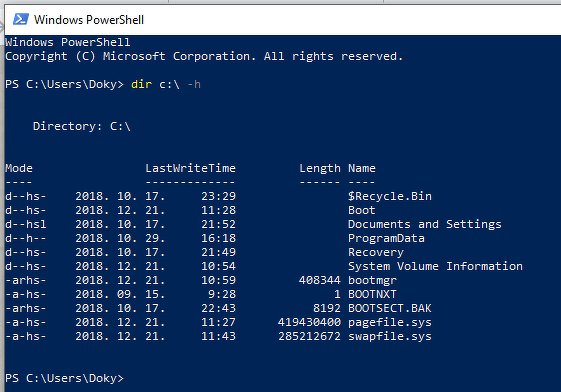Click the bottom 'PS C:\Users\Doky>' prompt
The image size is (561, 392).
click(x=64, y=378)
